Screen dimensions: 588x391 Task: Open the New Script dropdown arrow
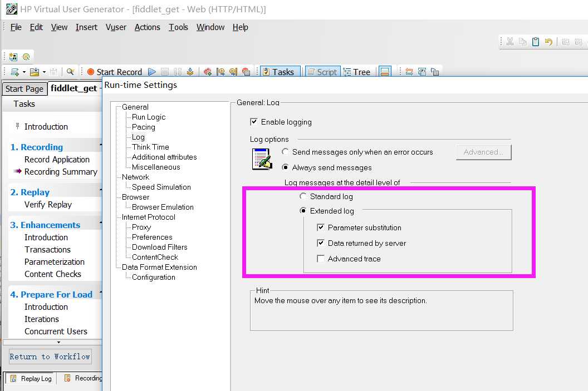pos(24,72)
